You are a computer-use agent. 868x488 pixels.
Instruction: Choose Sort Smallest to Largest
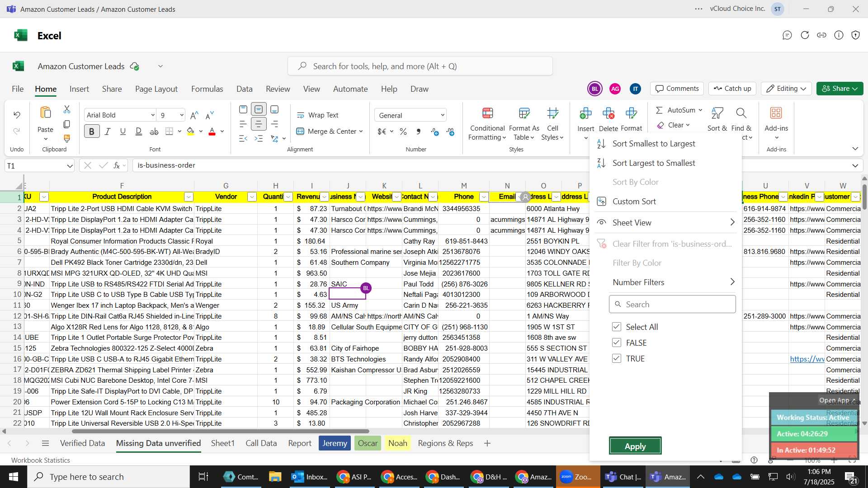coord(654,144)
